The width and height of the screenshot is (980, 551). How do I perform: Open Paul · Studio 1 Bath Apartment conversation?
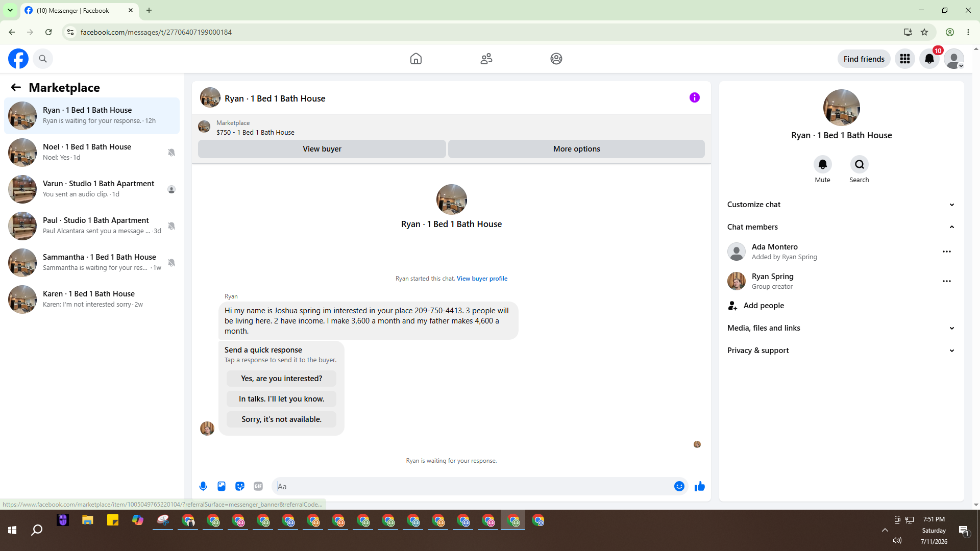tap(92, 226)
